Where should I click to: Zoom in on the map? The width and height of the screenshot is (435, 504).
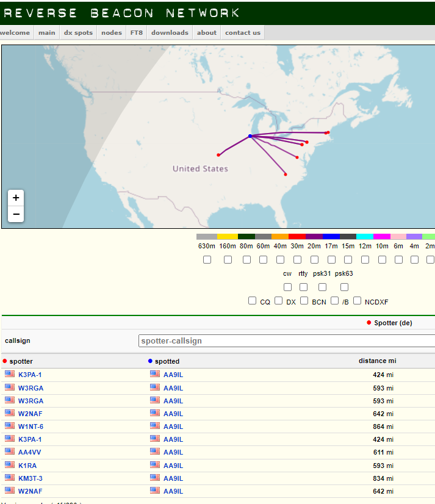point(16,198)
